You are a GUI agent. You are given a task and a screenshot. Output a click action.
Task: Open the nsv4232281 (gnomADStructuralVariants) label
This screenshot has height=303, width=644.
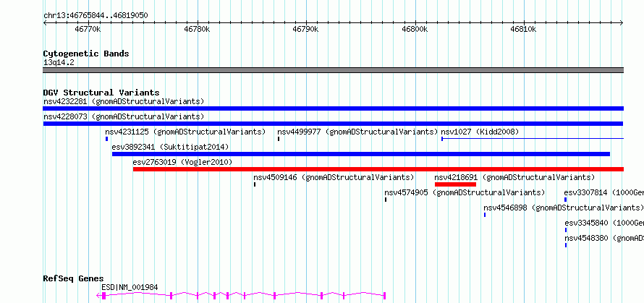(124, 101)
